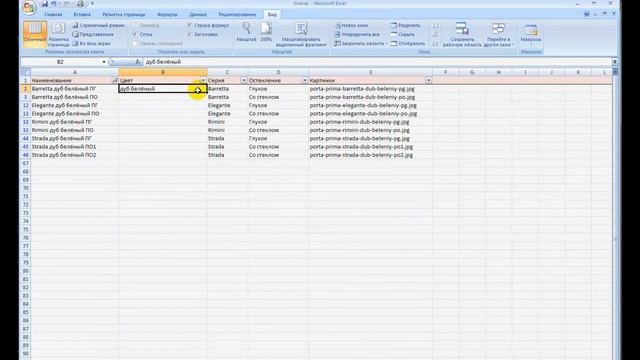Expand the Name Box dropdown arrow
Screen dimensions: 640x360
pyautogui.click(x=104, y=62)
